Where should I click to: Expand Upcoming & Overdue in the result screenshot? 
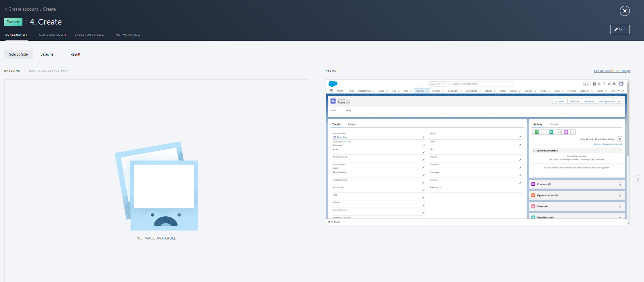534,151
